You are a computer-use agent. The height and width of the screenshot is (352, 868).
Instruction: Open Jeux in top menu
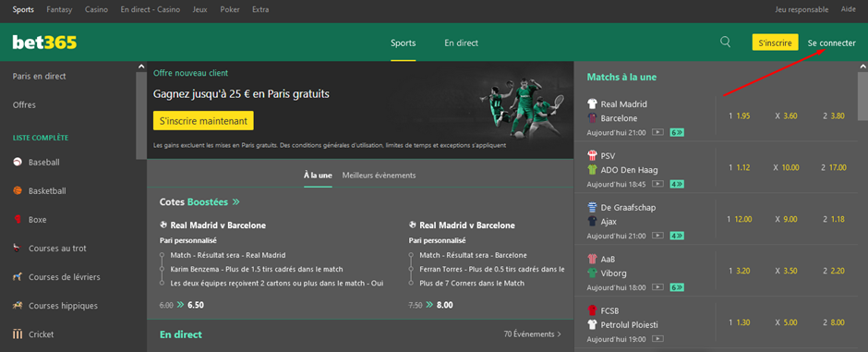tap(199, 9)
